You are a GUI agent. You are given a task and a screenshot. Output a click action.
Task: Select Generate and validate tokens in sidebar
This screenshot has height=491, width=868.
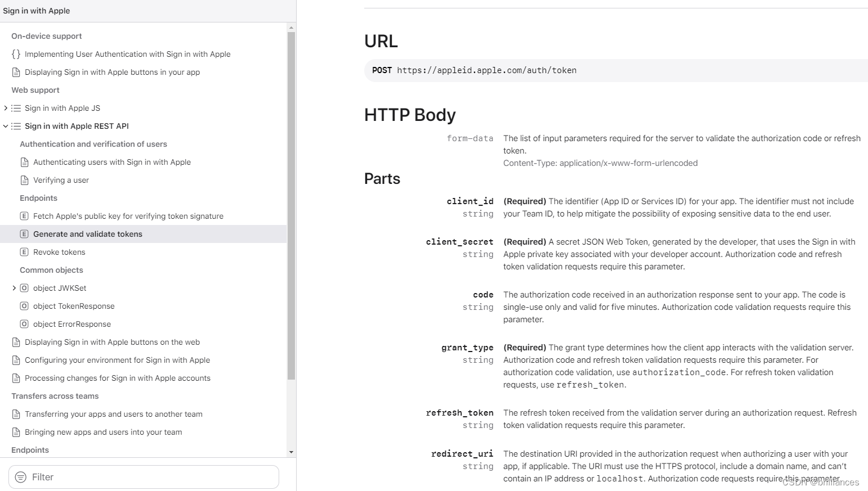point(88,234)
